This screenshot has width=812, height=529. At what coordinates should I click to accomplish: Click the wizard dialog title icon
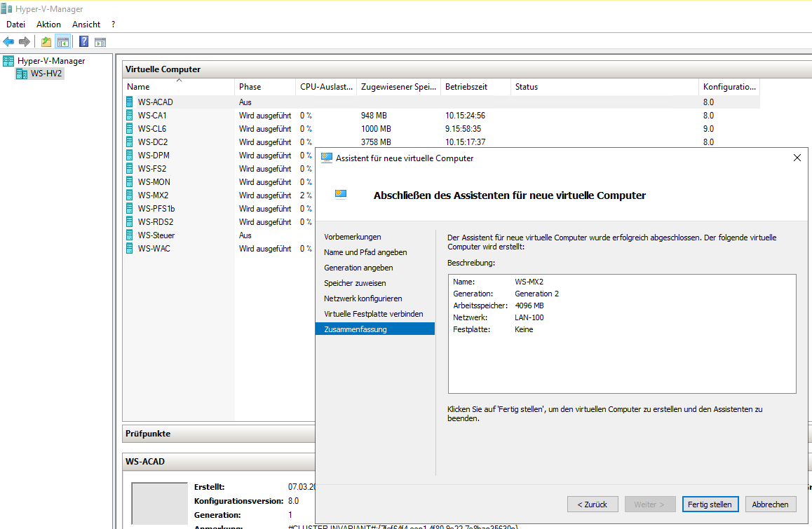point(327,158)
